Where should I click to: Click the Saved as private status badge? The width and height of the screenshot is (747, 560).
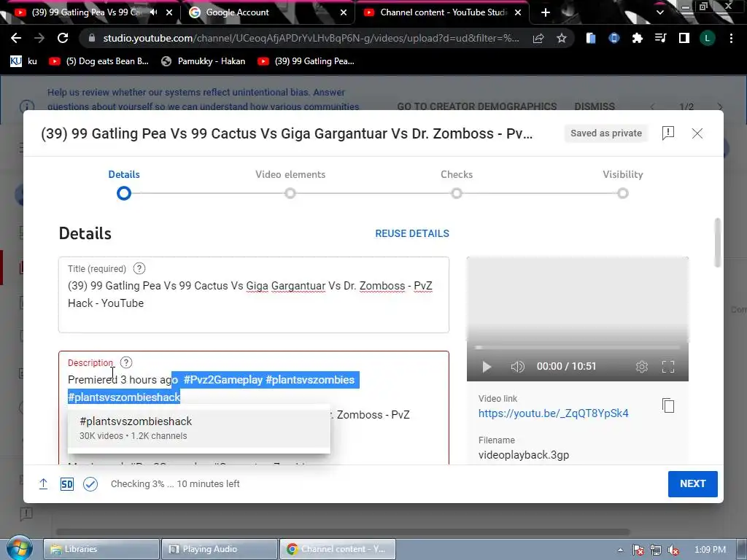tap(606, 133)
